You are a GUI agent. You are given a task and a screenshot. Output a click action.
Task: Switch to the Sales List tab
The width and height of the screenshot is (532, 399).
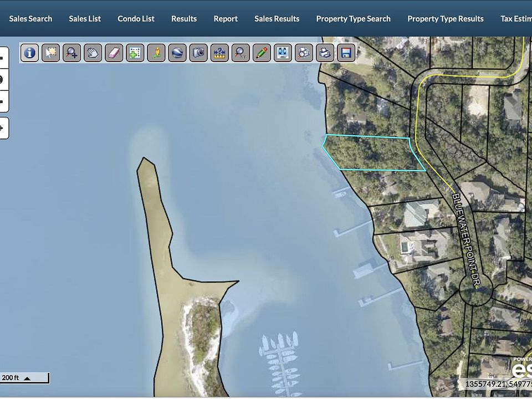tap(85, 19)
